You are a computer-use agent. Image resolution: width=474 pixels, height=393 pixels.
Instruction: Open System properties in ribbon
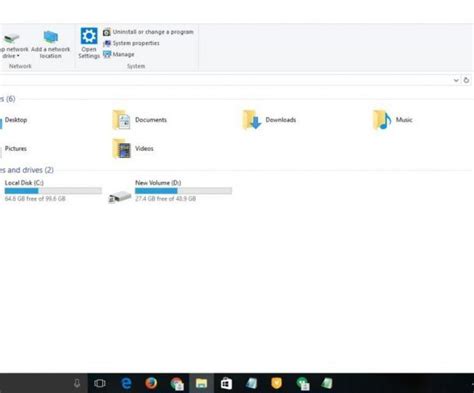coord(131,43)
